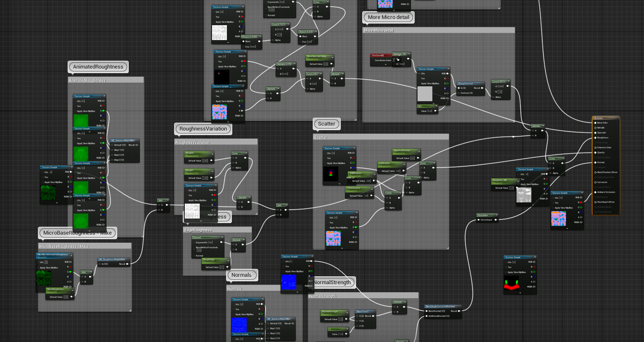The image size is (644, 342).
Task: Select the RoughnessVariation comment bubble
Action: pos(203,129)
